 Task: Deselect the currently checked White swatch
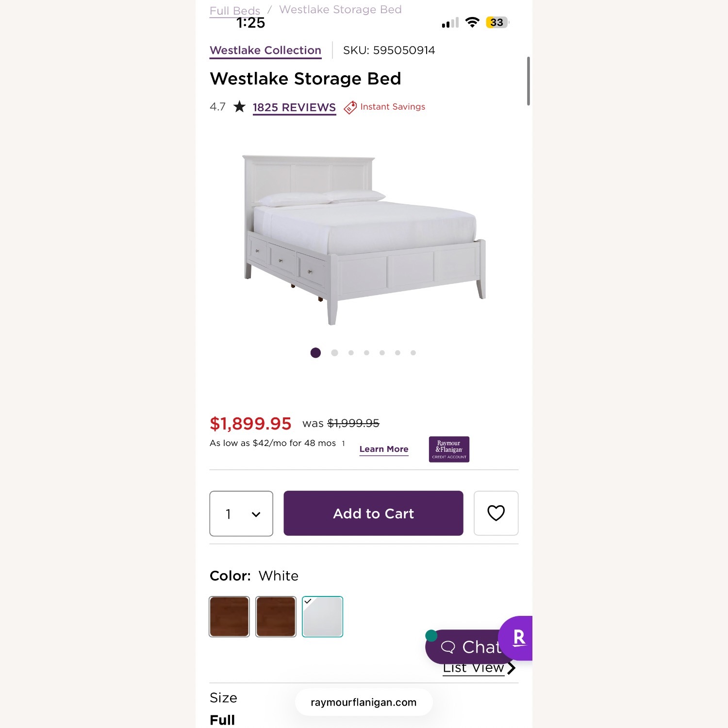coord(322,616)
